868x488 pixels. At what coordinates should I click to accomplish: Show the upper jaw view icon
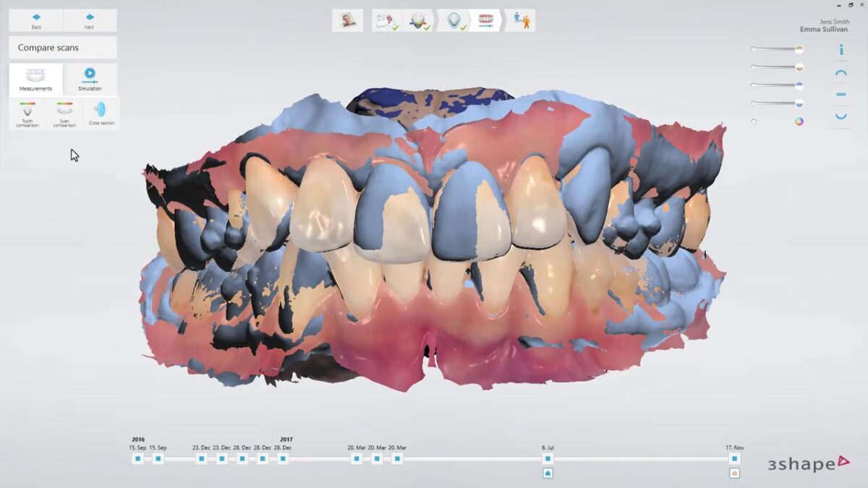841,72
